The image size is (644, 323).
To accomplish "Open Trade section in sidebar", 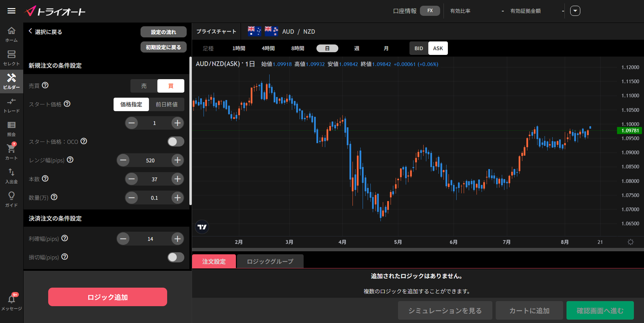I will point(11,105).
